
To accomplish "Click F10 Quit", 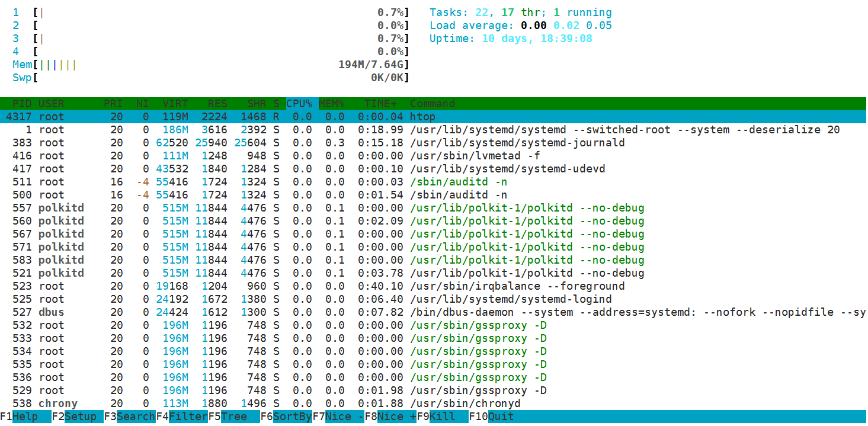I will [x=492, y=417].
